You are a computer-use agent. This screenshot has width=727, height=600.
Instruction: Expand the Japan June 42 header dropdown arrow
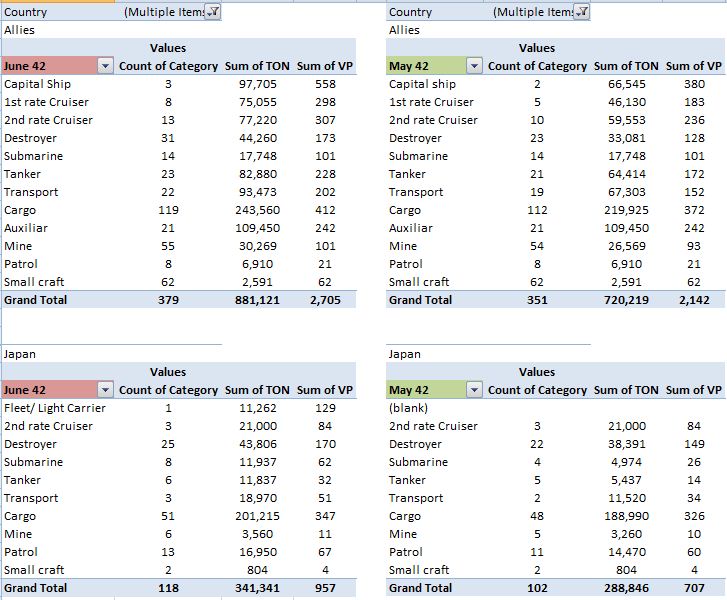106,390
